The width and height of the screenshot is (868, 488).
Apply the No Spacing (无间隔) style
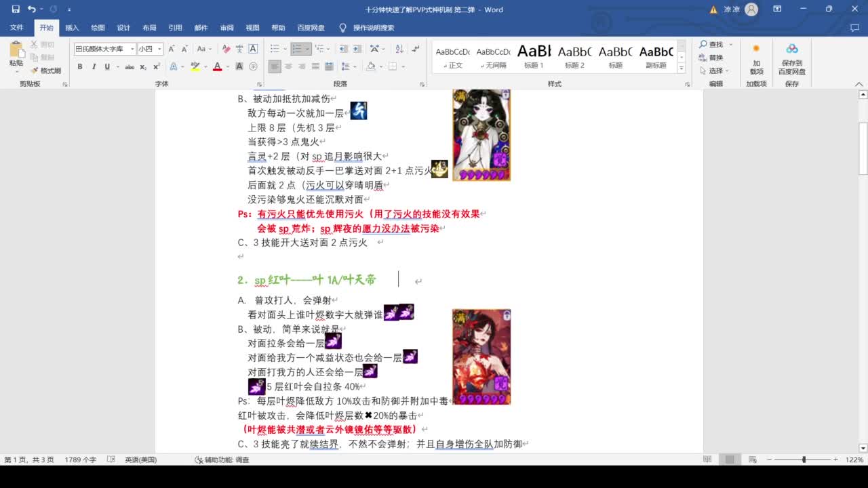click(493, 56)
